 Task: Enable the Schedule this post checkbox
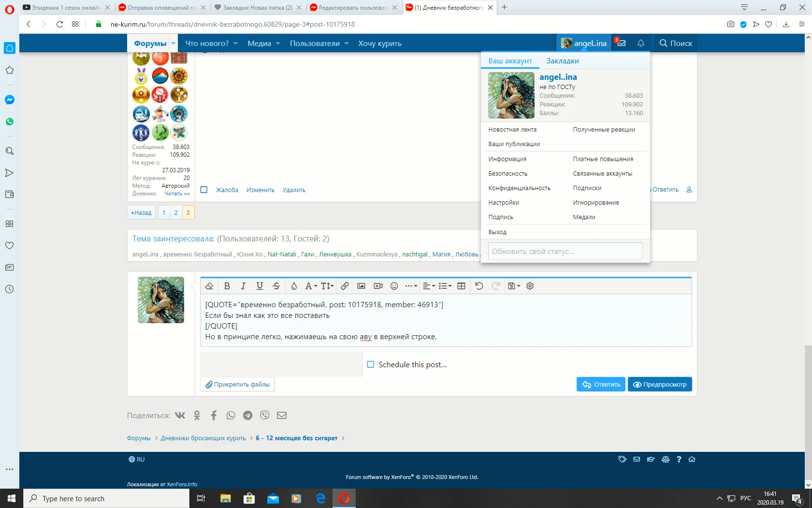tap(371, 364)
